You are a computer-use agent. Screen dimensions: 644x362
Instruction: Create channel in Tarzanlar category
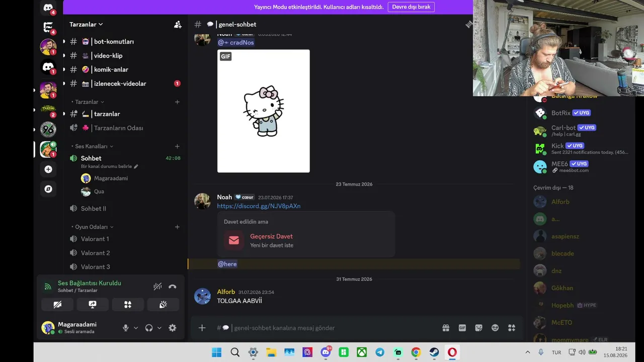point(177,102)
